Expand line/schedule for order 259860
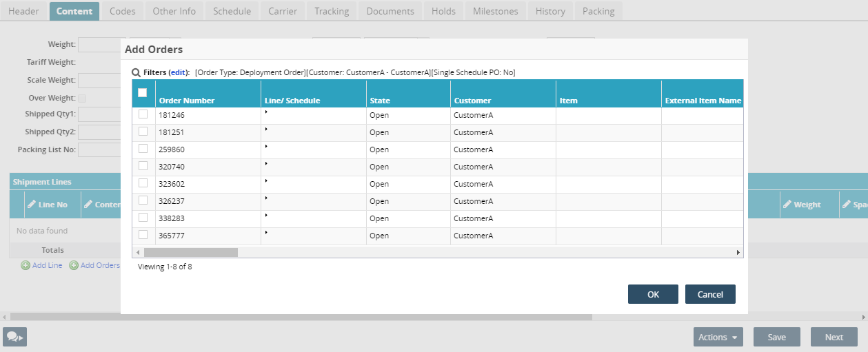 [266, 146]
